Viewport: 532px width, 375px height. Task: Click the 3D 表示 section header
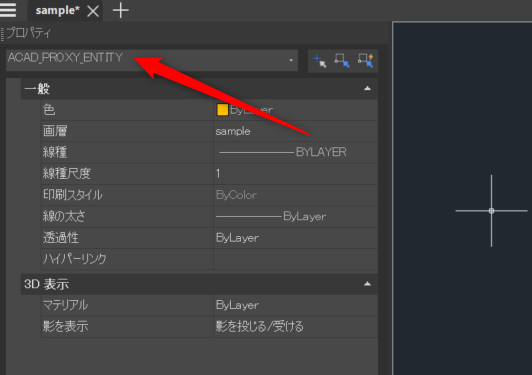click(199, 284)
